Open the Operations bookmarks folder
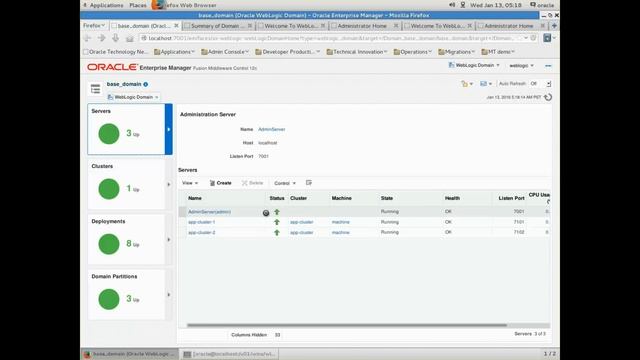Screen dimensions: 640x360 point(412,52)
